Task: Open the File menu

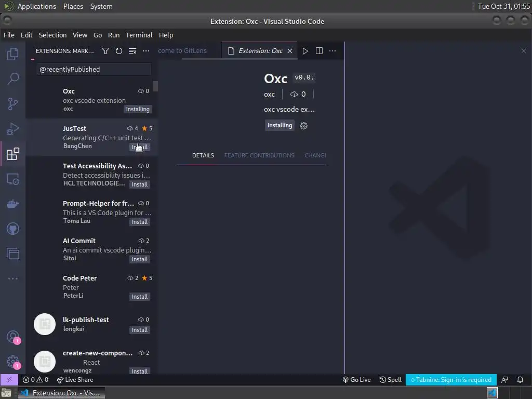Action: point(9,35)
